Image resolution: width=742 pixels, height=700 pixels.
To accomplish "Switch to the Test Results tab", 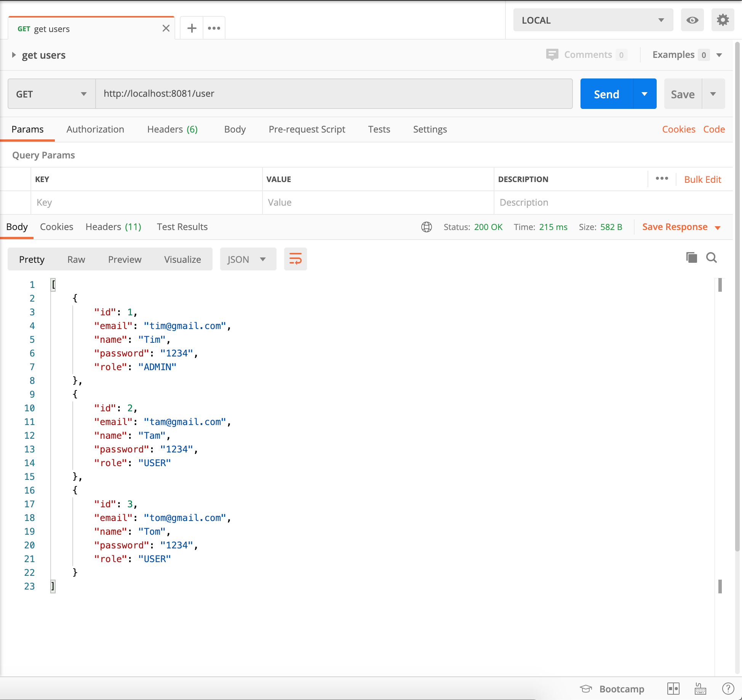I will point(182,227).
